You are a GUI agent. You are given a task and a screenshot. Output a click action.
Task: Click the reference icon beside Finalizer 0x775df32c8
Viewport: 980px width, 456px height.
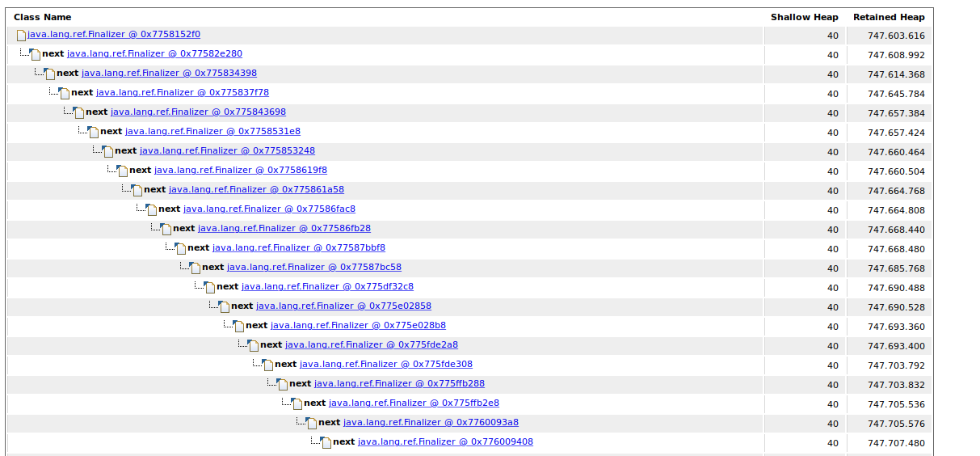pyautogui.click(x=209, y=287)
